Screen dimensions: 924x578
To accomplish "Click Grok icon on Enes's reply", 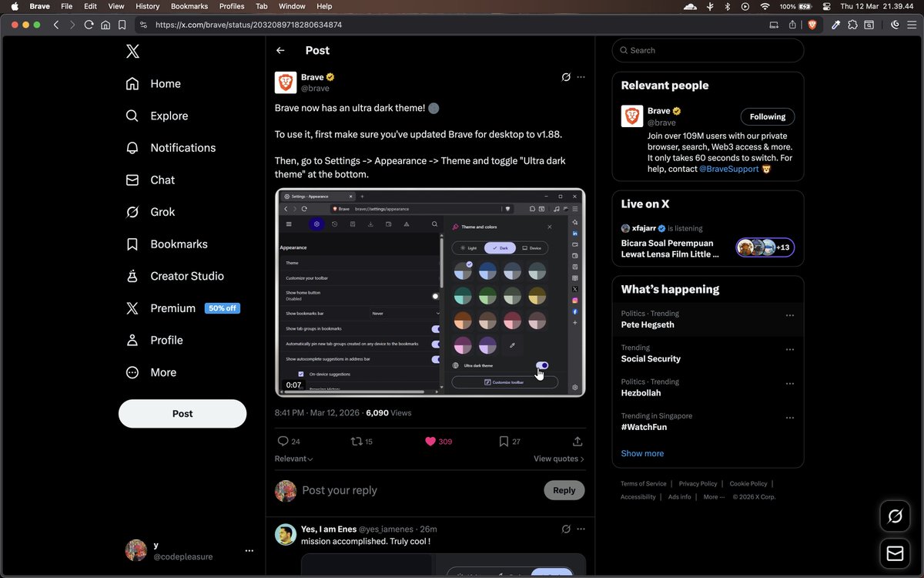I will (x=566, y=529).
